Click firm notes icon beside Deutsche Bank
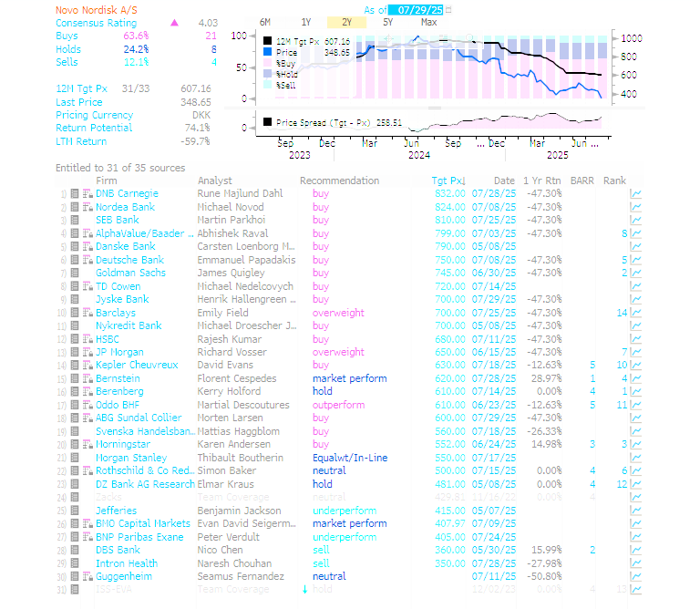The height and width of the screenshot is (609, 700). tap(87, 260)
